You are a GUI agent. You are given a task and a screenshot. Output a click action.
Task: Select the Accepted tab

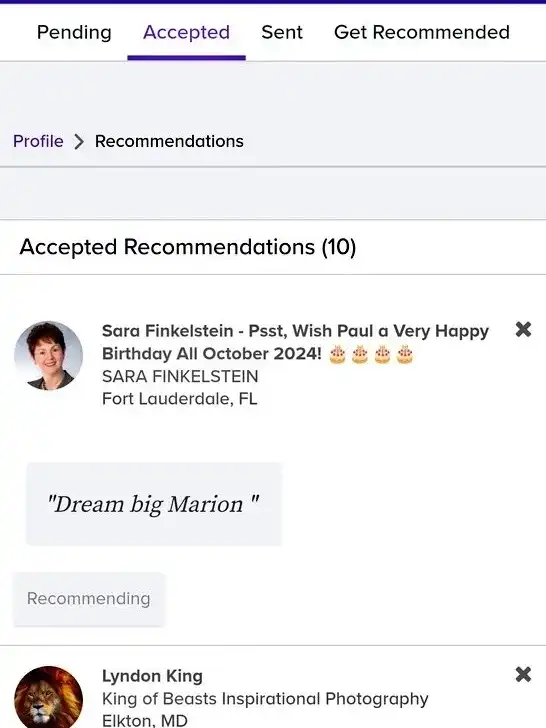[187, 32]
